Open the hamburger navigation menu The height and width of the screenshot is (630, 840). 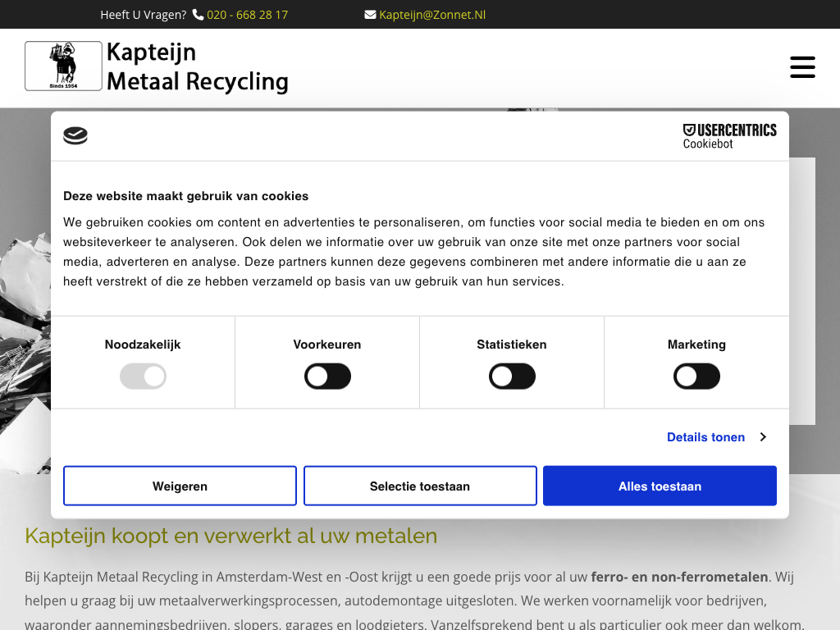pyautogui.click(x=802, y=67)
